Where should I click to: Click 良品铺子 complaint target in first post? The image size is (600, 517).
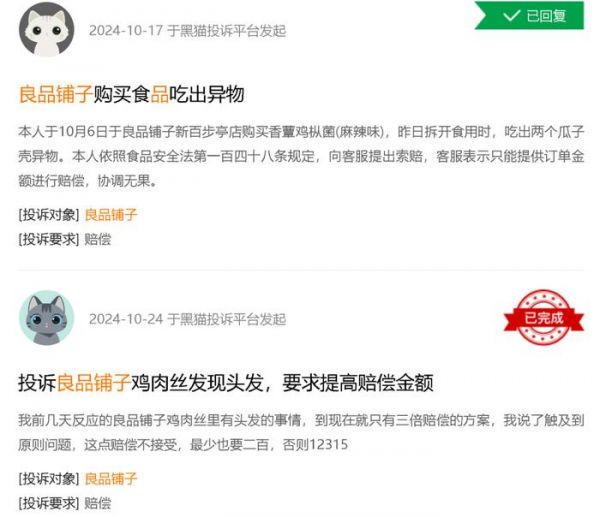pos(111,215)
